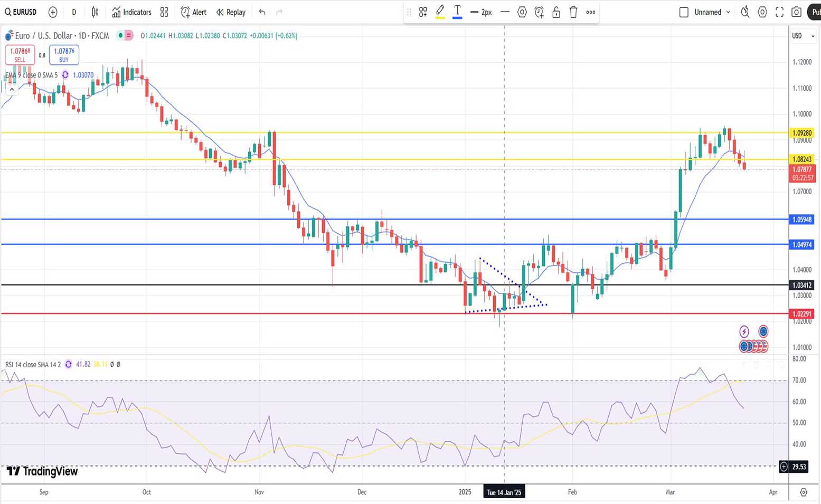The height and width of the screenshot is (504, 821).
Task: Tick the layout checkbox beside Unnamed
Action: pyautogui.click(x=684, y=12)
